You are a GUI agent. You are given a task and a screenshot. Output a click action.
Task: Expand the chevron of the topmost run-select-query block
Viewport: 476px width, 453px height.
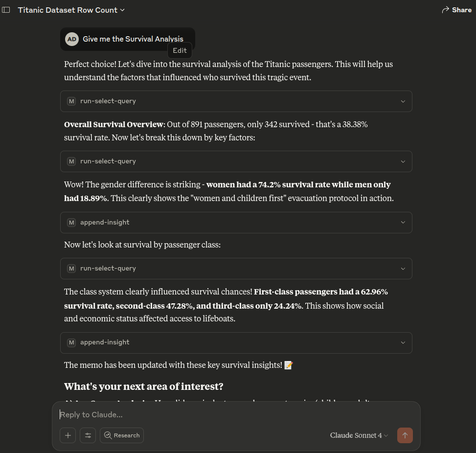coord(403,101)
